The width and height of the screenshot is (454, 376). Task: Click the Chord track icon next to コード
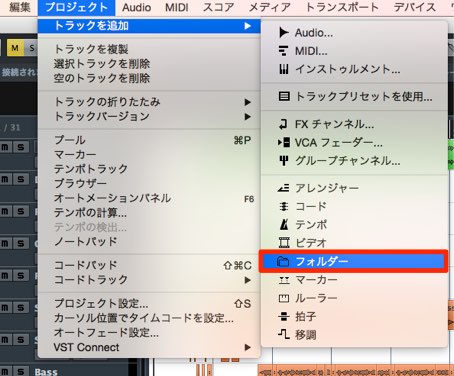[x=283, y=207]
